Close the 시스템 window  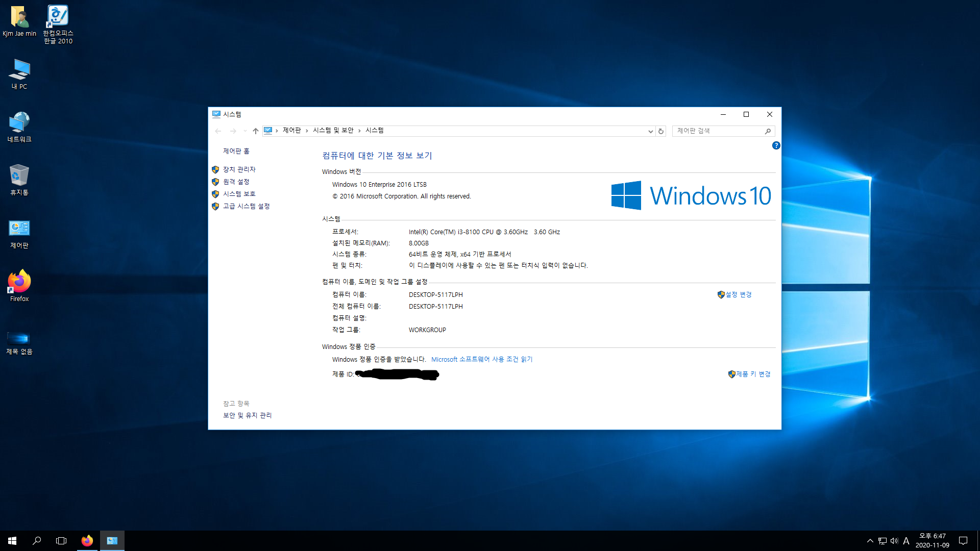point(769,114)
